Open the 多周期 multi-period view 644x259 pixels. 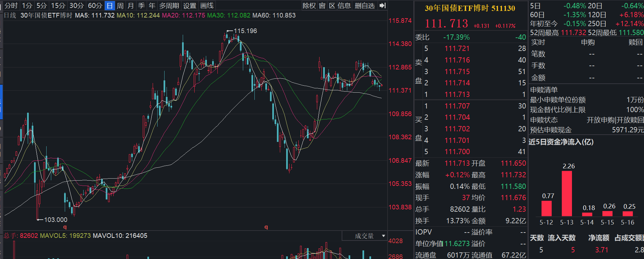click(x=169, y=6)
